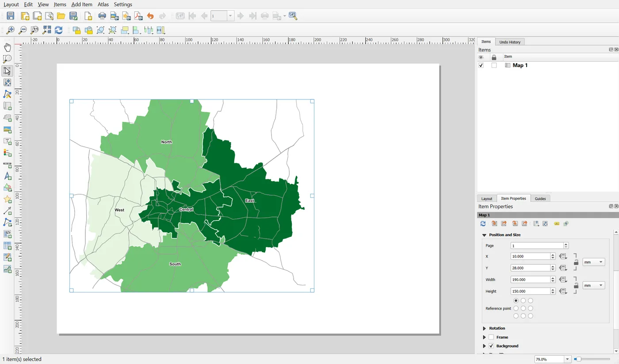
Task: Switch to the Undo History tab
Action: [x=510, y=42]
